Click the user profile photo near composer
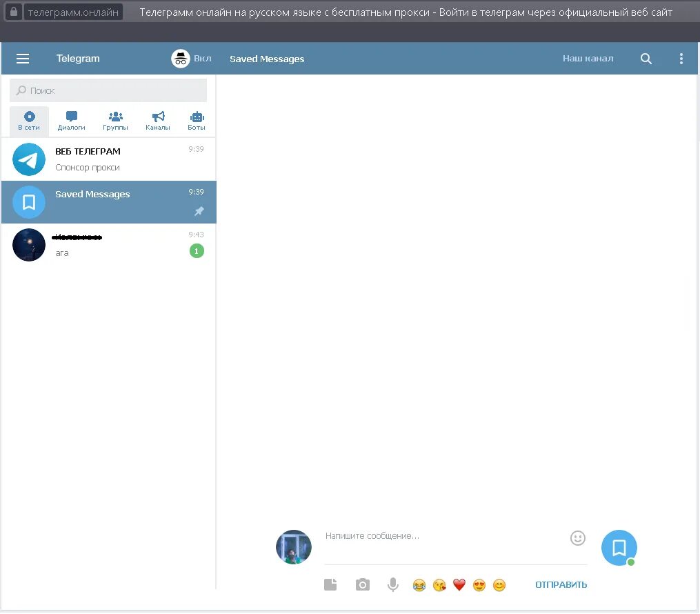 (x=294, y=547)
